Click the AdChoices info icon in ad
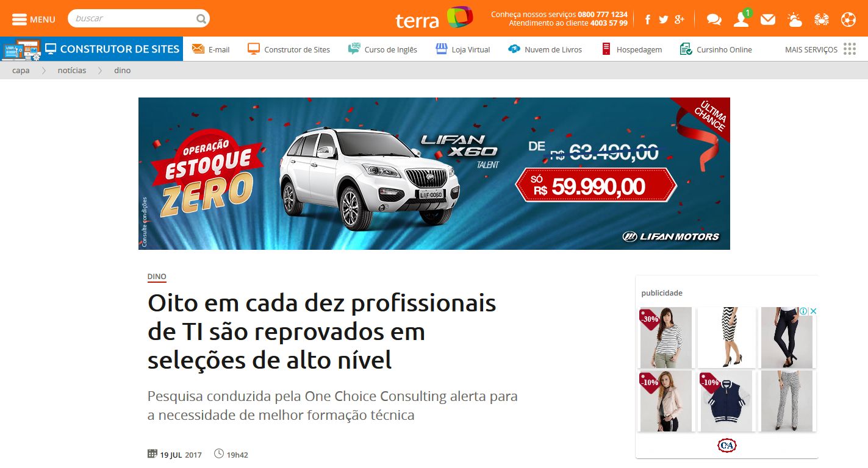868x468 pixels. (804, 311)
